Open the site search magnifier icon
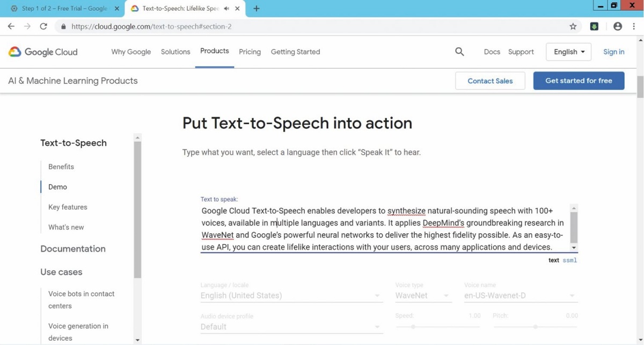 point(459,52)
